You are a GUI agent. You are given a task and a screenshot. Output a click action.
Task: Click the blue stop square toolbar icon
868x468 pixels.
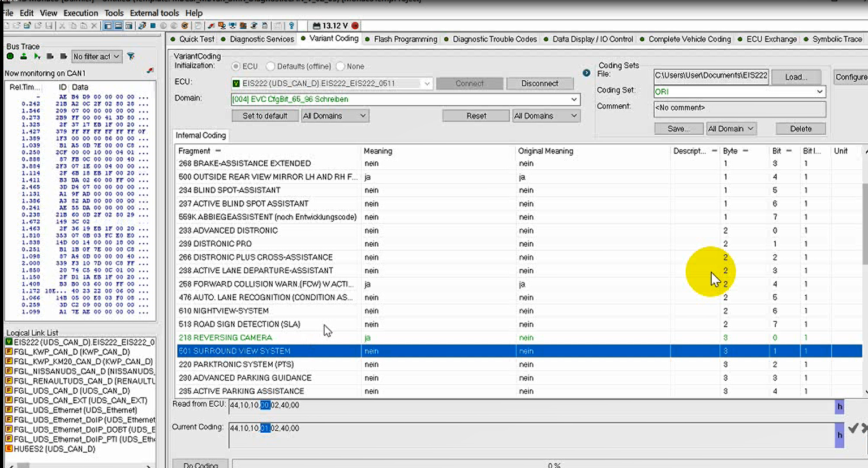tap(153, 26)
